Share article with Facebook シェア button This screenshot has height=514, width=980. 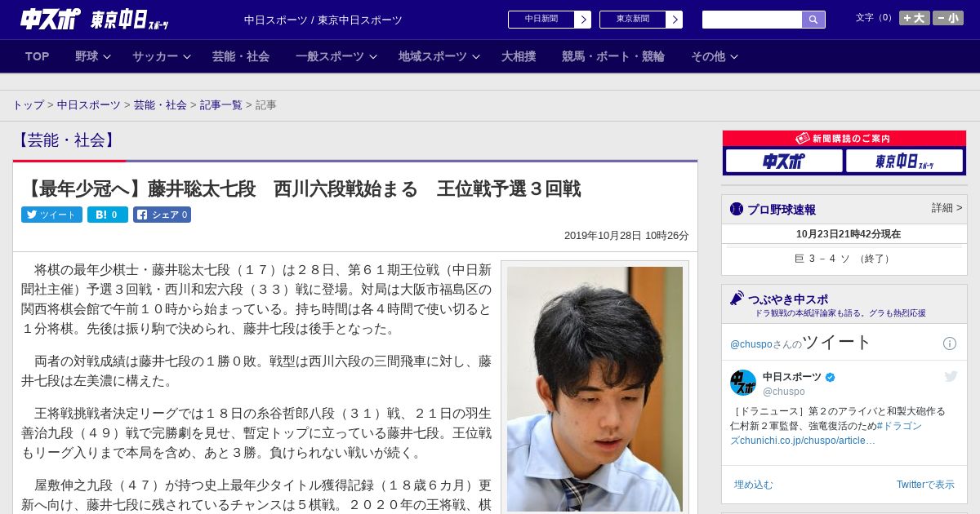162,215
